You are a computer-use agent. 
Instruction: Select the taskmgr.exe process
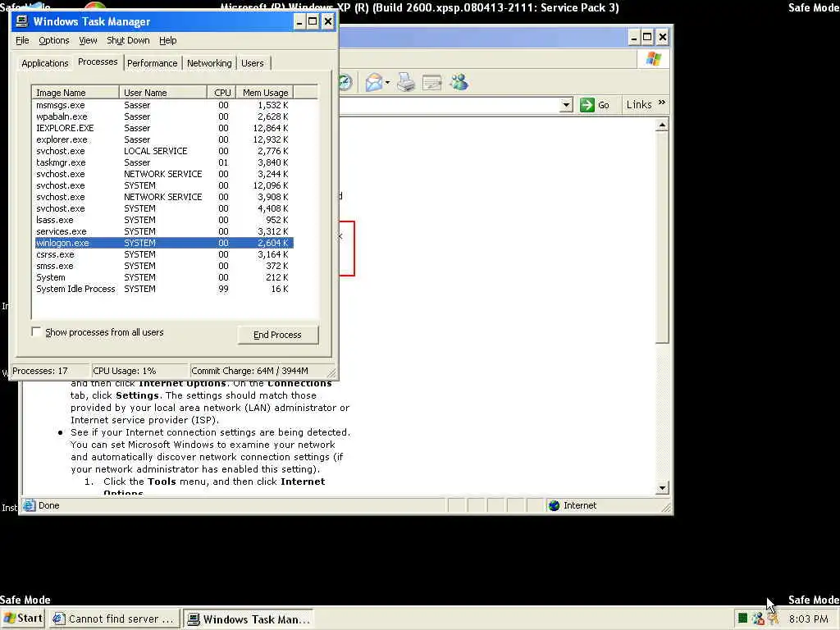pyautogui.click(x=163, y=162)
